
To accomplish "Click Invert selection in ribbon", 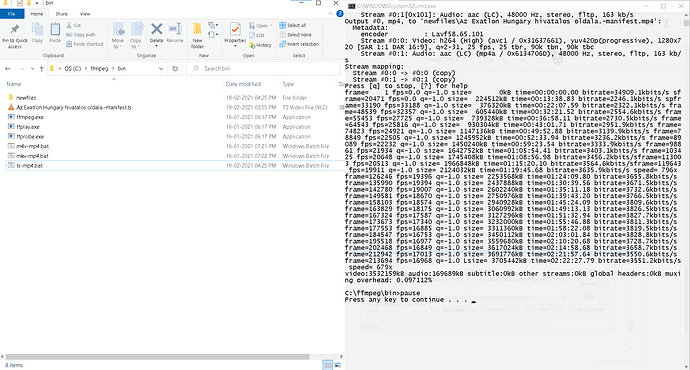I will 299,44.
